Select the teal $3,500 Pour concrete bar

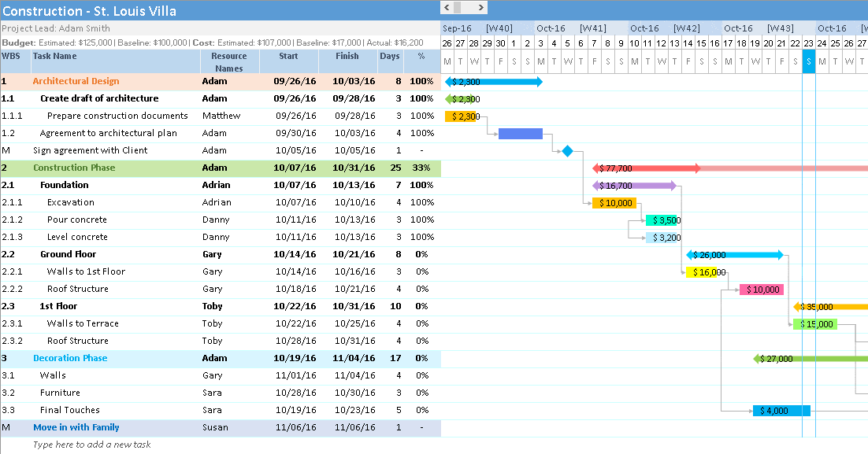[662, 220]
